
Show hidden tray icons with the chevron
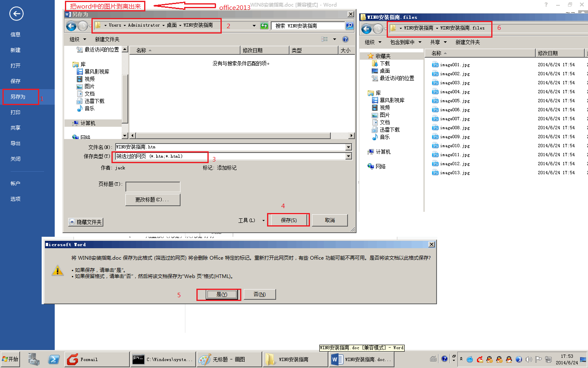pos(461,359)
